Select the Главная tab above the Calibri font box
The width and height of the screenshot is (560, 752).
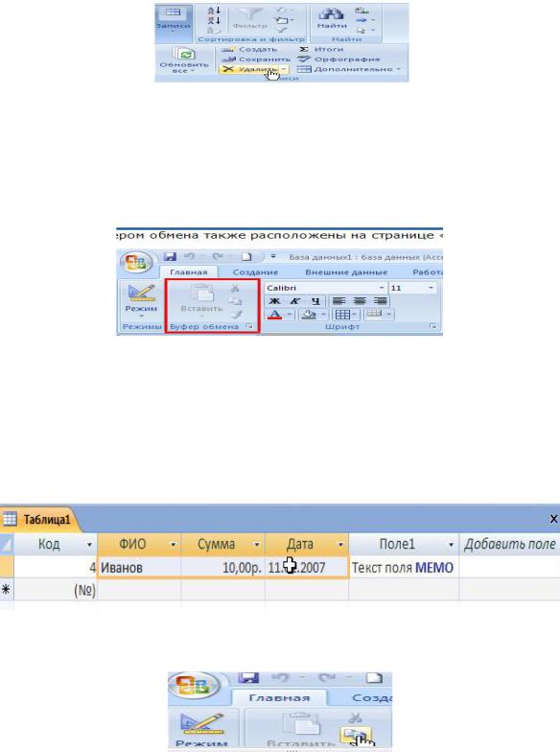click(188, 272)
